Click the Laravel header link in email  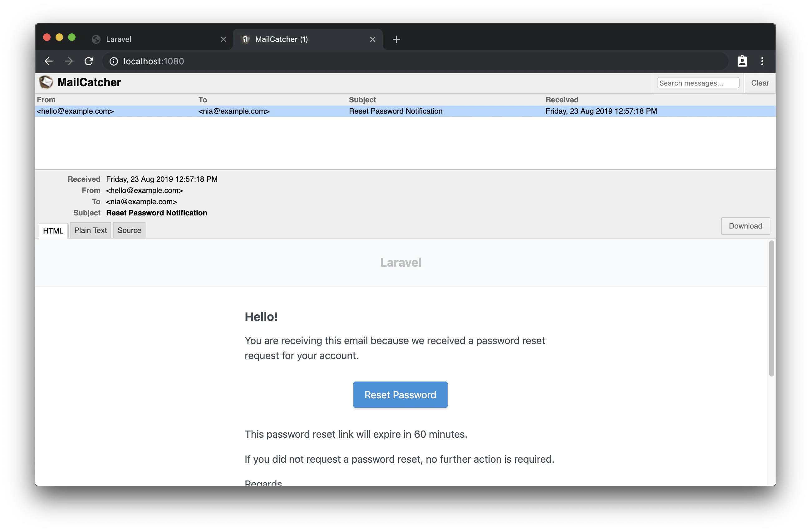pyautogui.click(x=401, y=263)
